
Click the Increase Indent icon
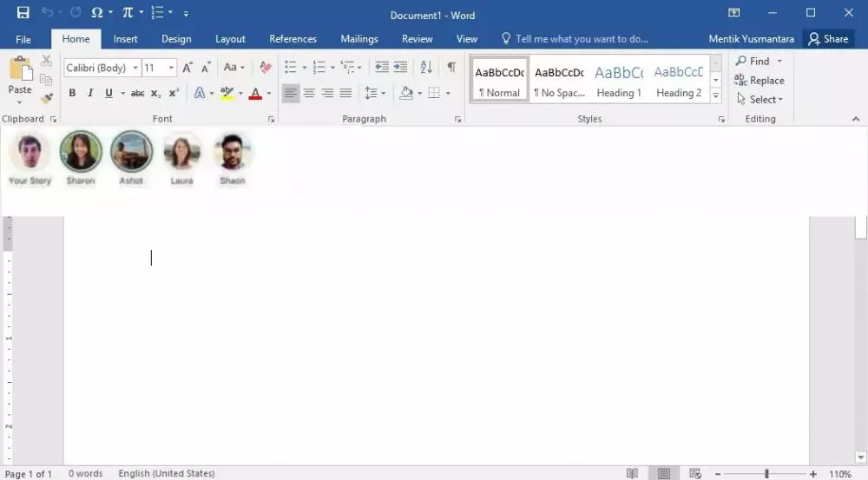(x=400, y=68)
